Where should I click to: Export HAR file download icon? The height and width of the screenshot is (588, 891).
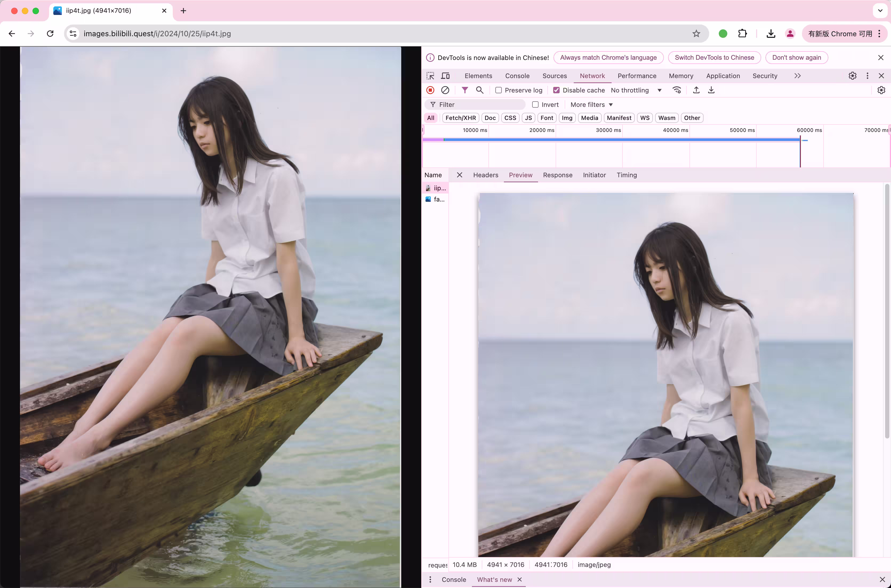[x=711, y=90]
